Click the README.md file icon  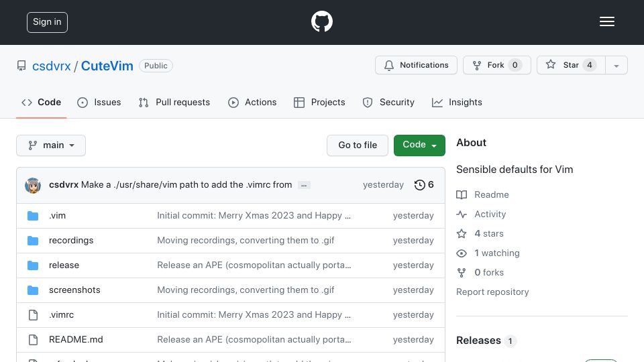pyautogui.click(x=33, y=340)
